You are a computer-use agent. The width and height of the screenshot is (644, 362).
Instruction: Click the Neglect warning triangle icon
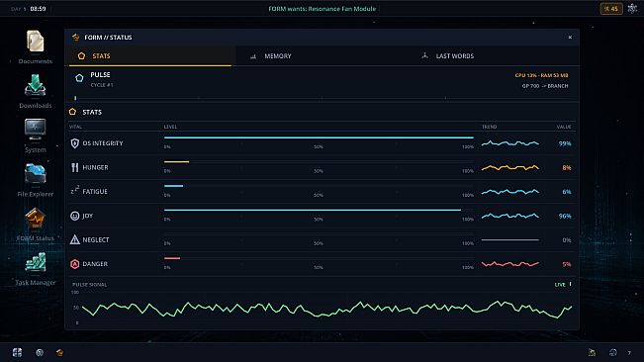click(75, 239)
